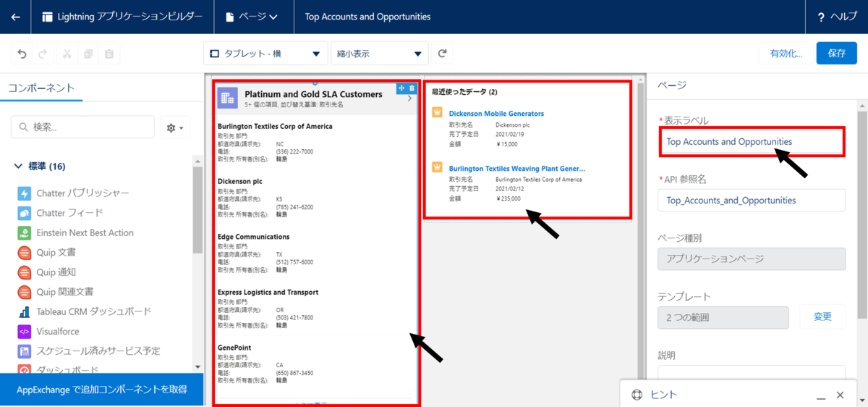Click the redo icon

(x=43, y=54)
